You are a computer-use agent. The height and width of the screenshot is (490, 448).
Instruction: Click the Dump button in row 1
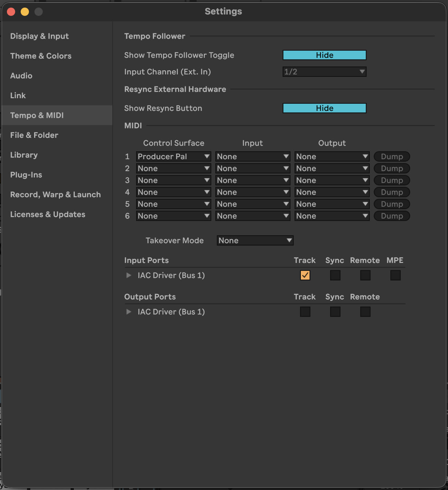[x=392, y=156]
